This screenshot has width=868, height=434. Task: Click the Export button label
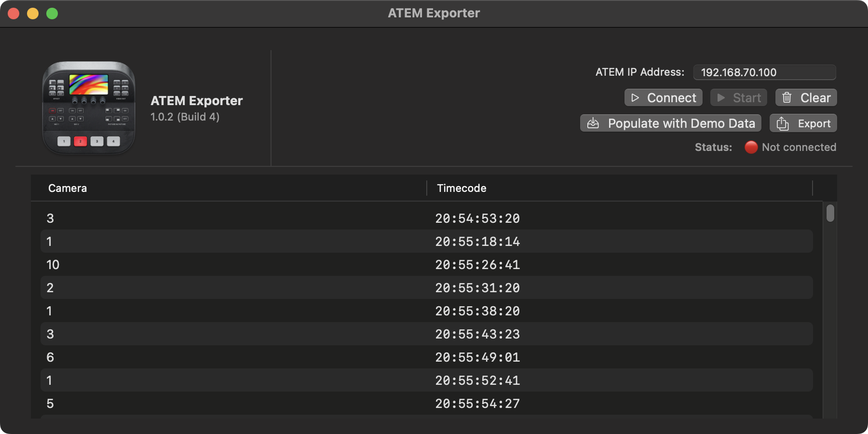[x=814, y=123]
